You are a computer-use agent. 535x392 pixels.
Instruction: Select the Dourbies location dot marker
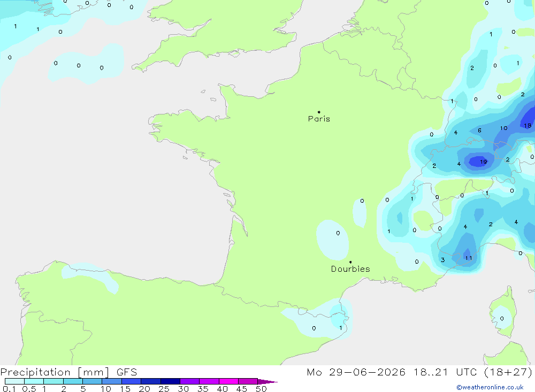(350, 262)
